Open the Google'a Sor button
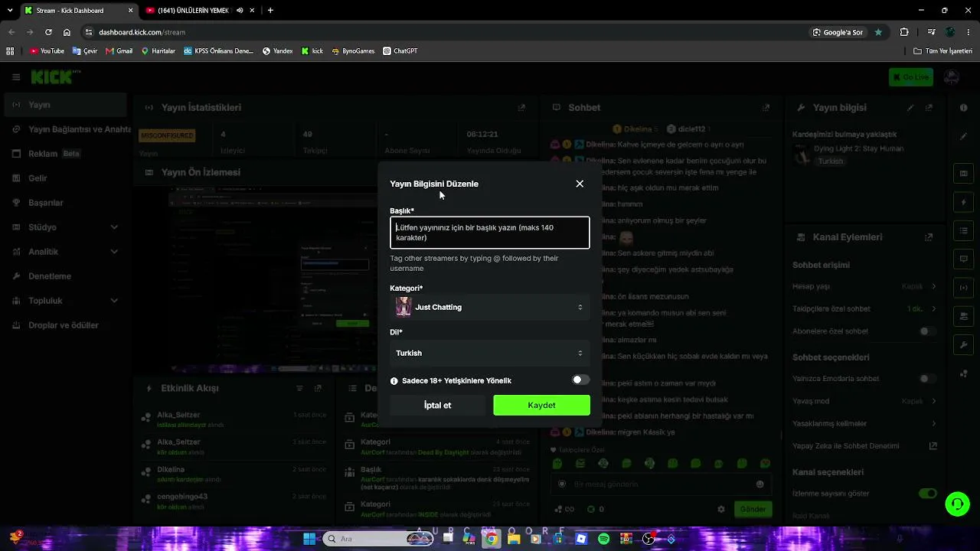 click(x=838, y=32)
